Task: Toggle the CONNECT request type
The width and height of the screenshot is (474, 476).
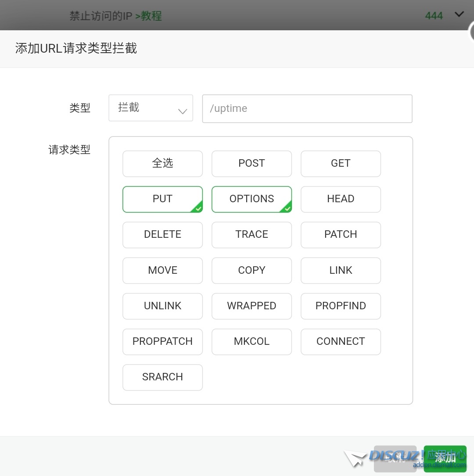Action: (x=341, y=342)
